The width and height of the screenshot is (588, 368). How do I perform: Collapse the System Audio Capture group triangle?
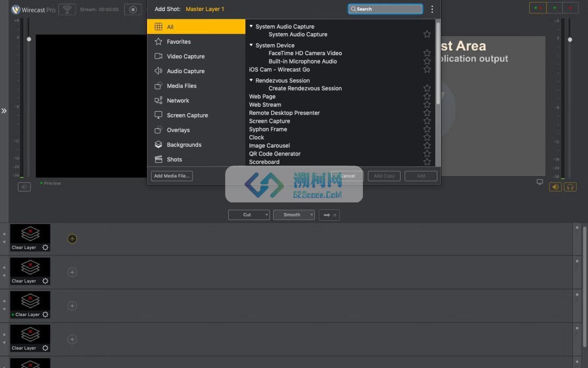(251, 27)
